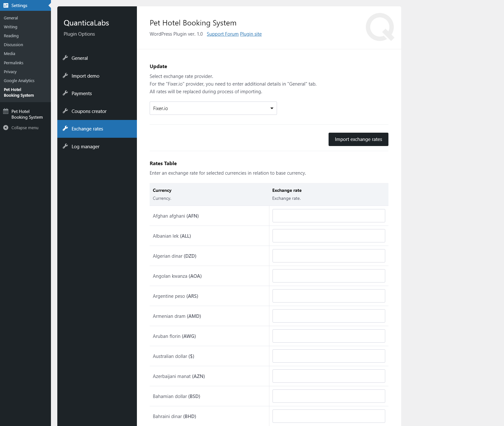Viewport: 504px width, 426px height.
Task: Select the Discussion settings menu item
Action: click(13, 45)
